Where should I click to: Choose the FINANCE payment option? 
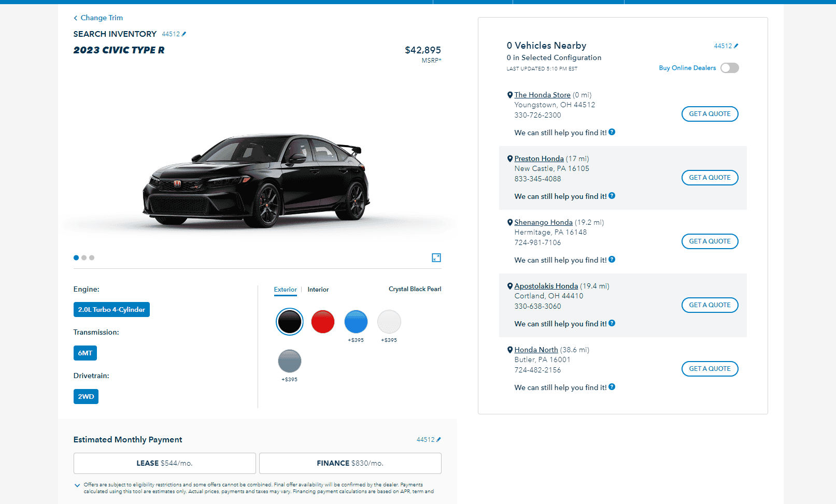[x=349, y=463]
